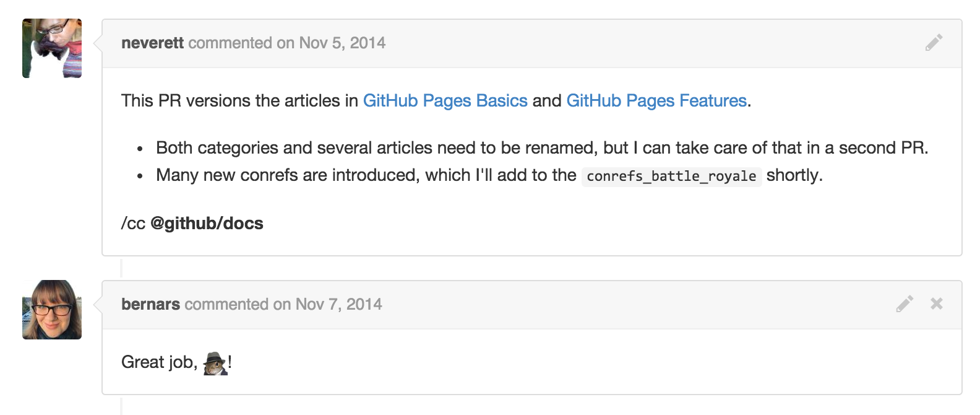
Task: Visit the bernars username profile link
Action: [150, 304]
